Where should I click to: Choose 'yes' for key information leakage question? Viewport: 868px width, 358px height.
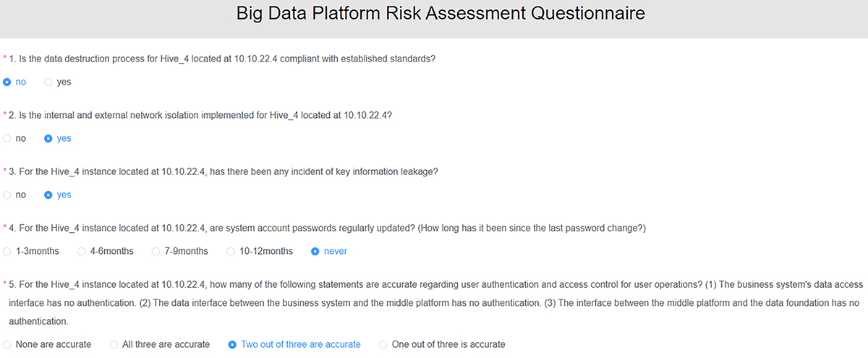58,195
